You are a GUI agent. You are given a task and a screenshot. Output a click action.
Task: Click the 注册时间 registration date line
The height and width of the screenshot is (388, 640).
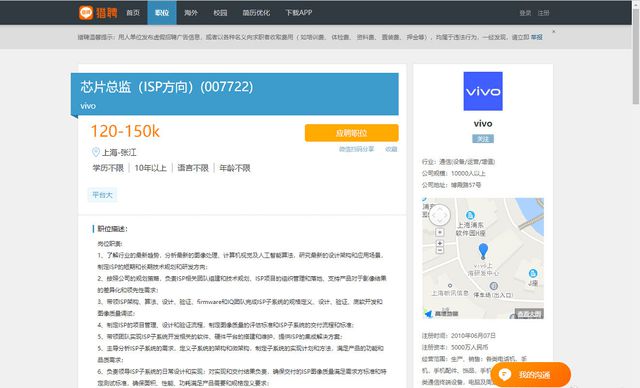(459, 336)
